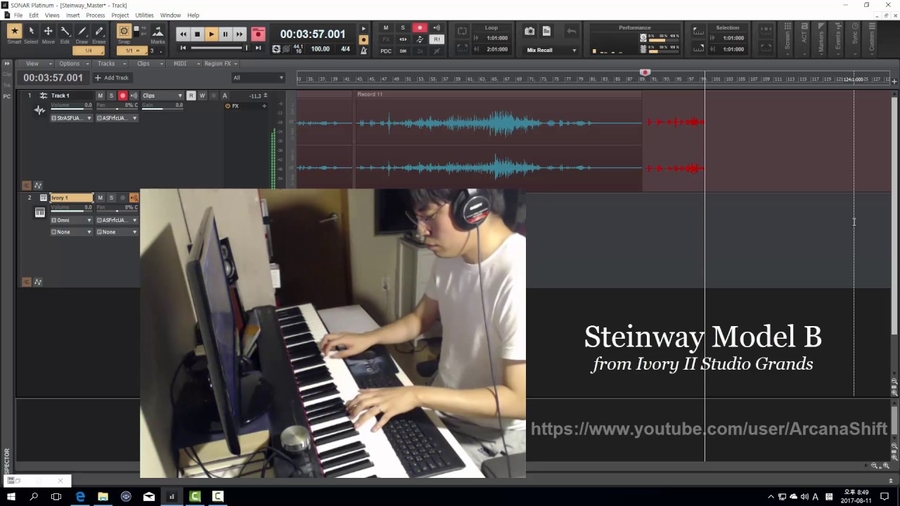Rewind the transport
The height and width of the screenshot is (506, 900).
[x=183, y=34]
